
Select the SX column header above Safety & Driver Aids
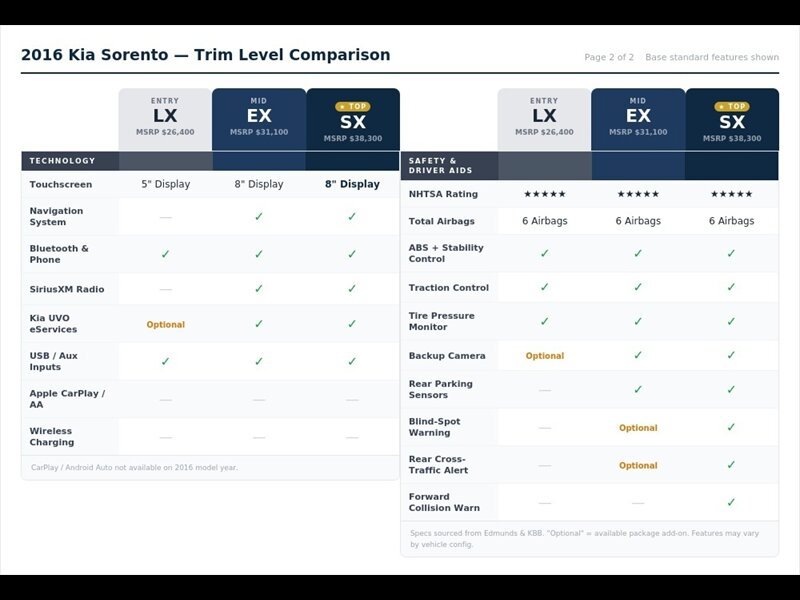coord(732,119)
